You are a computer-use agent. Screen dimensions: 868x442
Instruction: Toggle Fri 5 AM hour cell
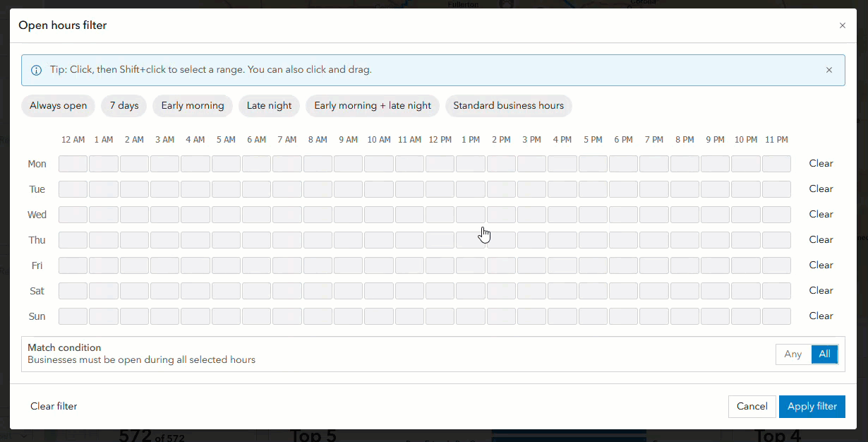click(226, 265)
